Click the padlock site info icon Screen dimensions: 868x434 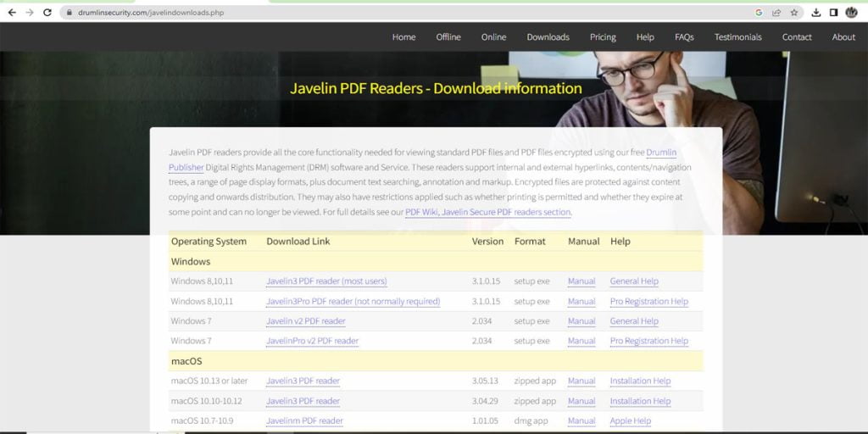tap(70, 12)
